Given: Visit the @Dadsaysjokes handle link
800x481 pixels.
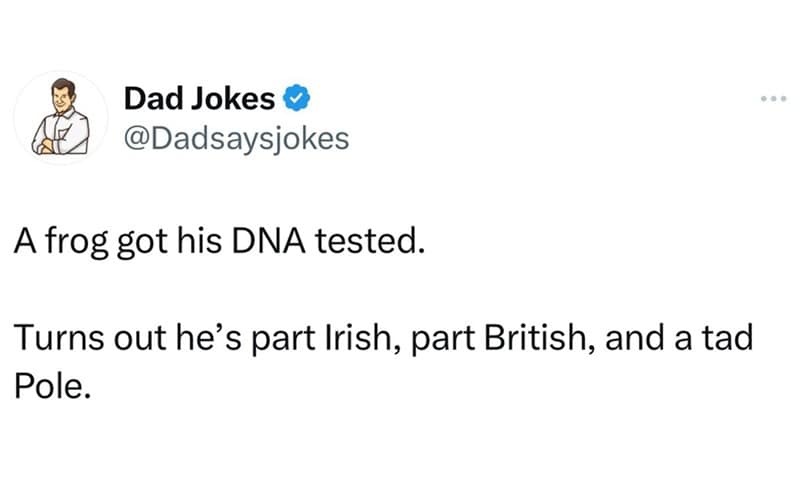Looking at the screenshot, I should click(237, 139).
